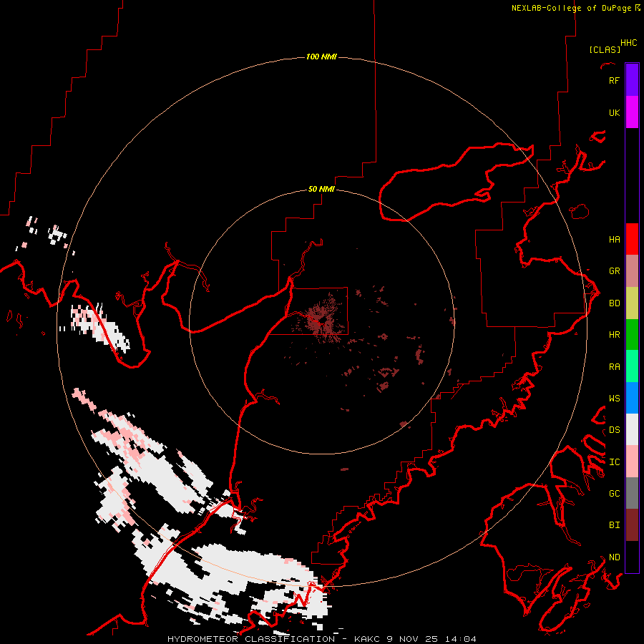Screen dimensions: 644x644
Task: Click the ND black legend swatch
Action: (x=632, y=557)
